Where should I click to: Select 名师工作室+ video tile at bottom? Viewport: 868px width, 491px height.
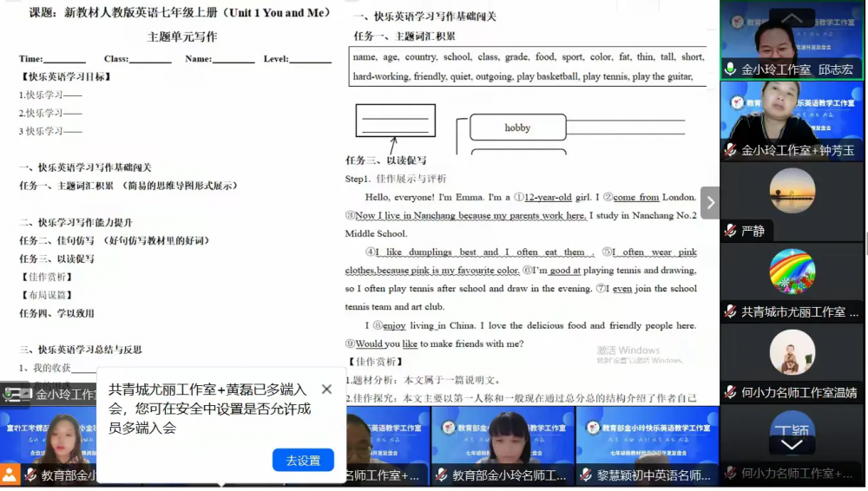pyautogui.click(x=388, y=446)
